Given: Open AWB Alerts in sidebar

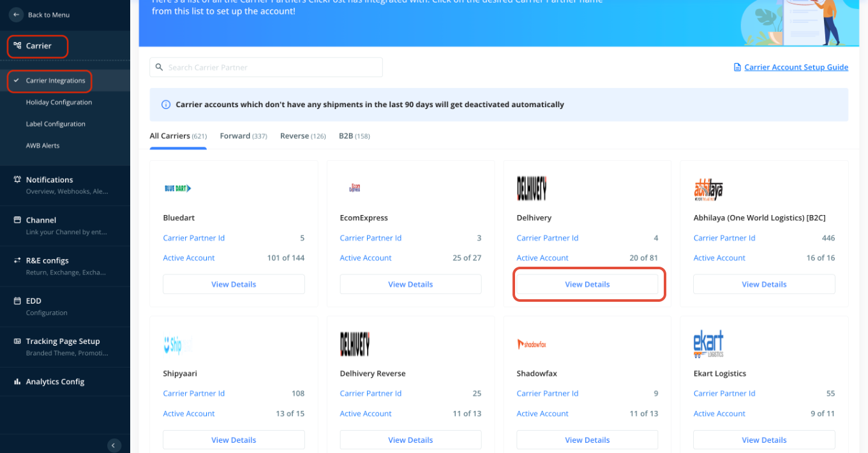Looking at the screenshot, I should pyautogui.click(x=43, y=145).
